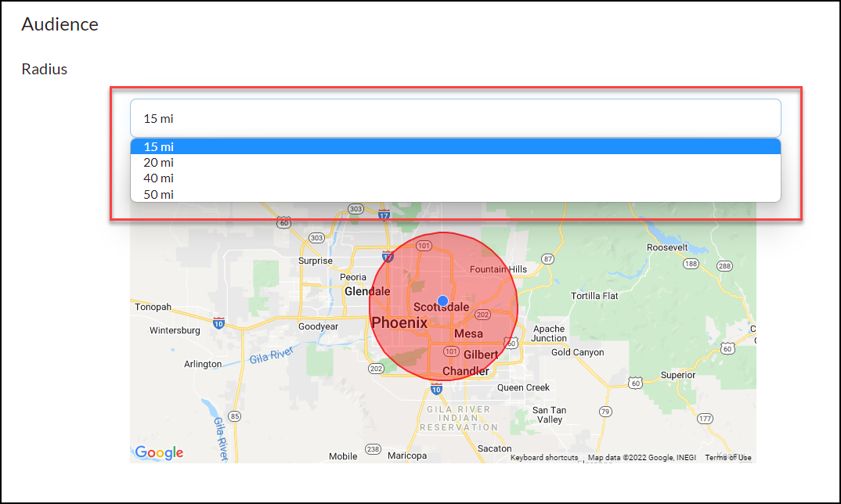841x504 pixels.
Task: Click the Route 79 road marker
Action: (x=605, y=412)
